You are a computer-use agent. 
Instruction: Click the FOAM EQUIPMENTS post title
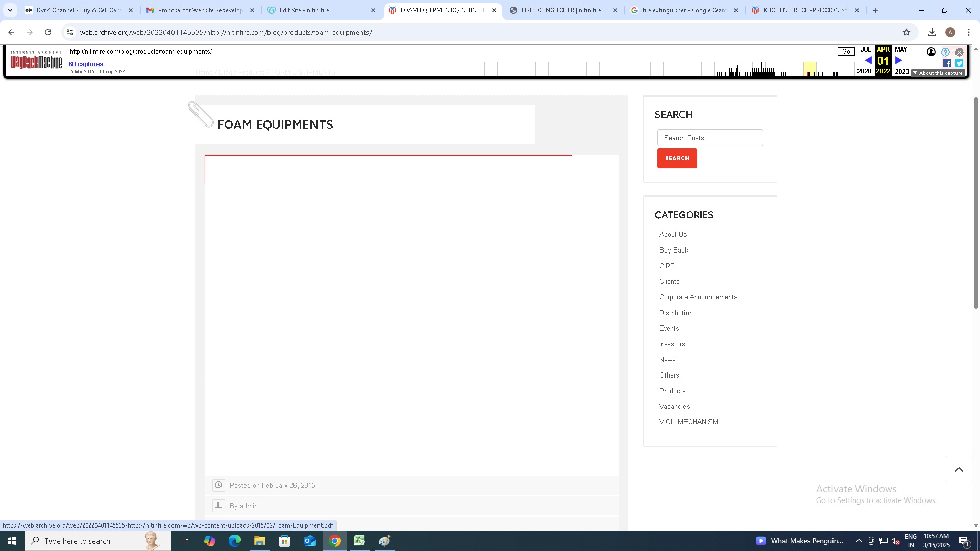coord(275,124)
